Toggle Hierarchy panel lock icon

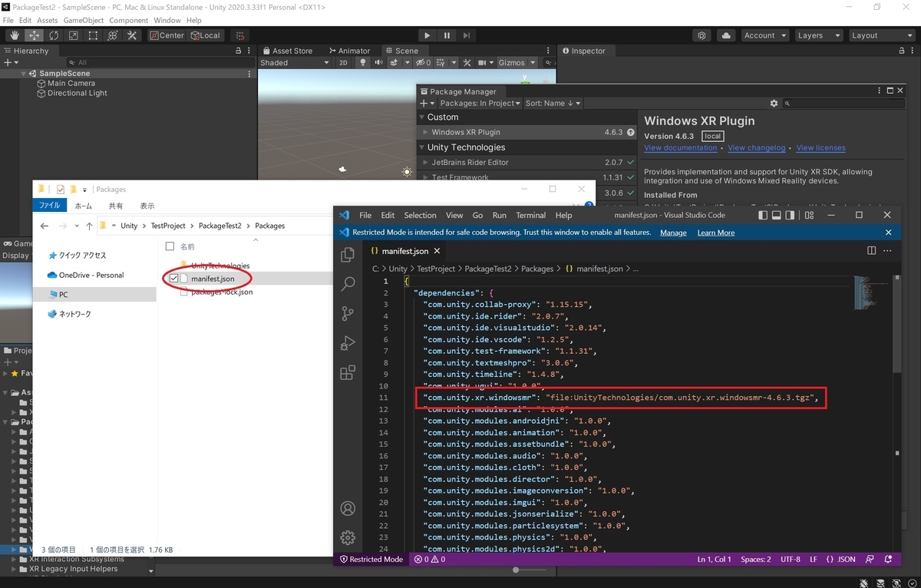coord(237,51)
